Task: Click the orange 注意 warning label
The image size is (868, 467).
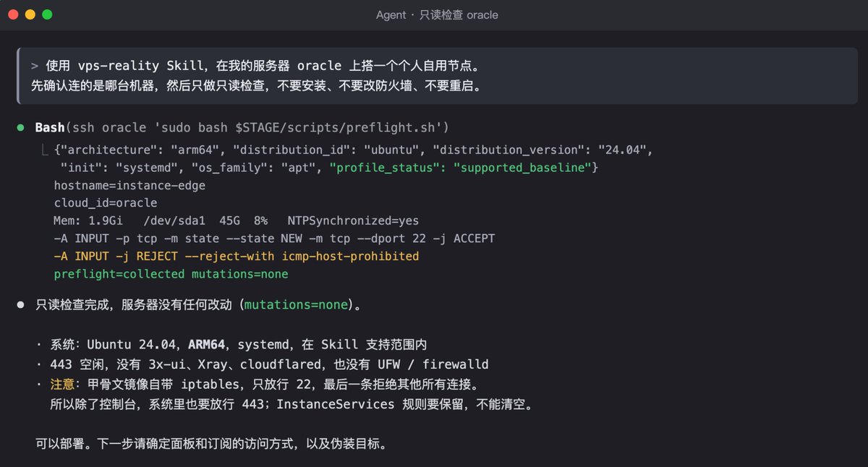Action: tap(62, 383)
